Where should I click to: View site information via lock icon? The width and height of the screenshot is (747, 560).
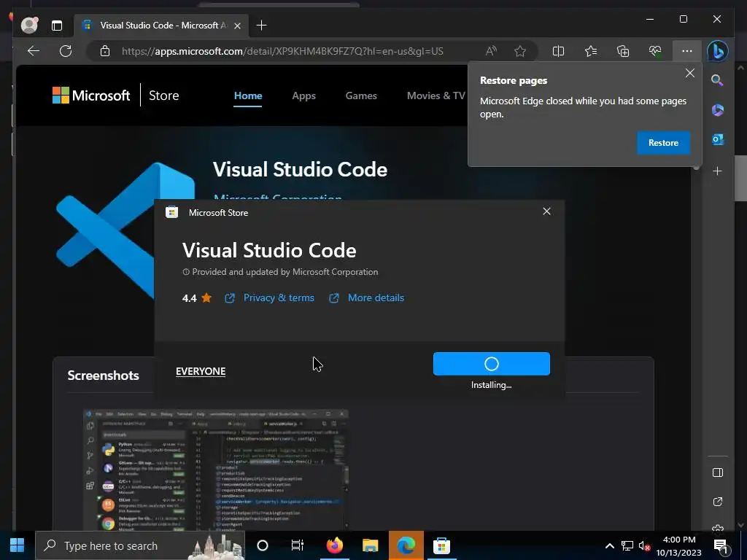[105, 51]
